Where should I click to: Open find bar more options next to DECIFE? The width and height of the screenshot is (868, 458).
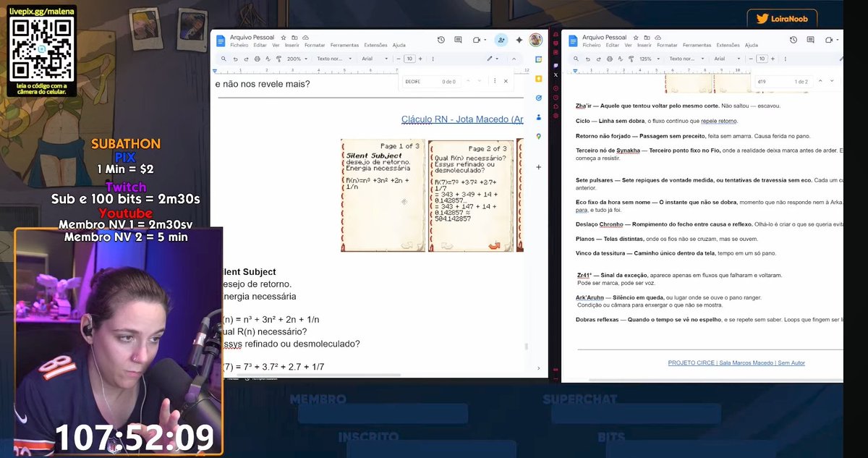click(x=493, y=82)
